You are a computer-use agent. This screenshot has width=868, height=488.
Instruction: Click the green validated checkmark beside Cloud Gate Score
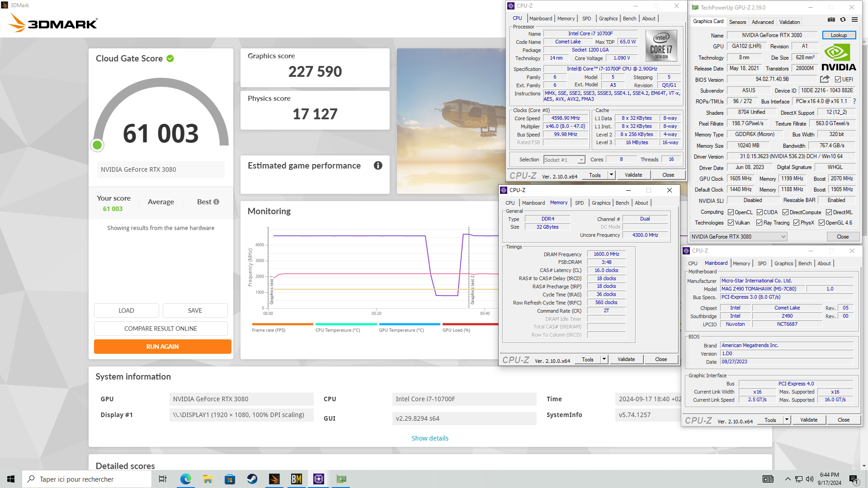click(170, 58)
